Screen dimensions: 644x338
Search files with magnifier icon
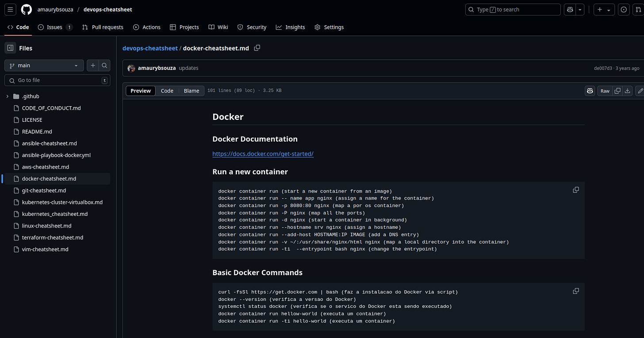[104, 65]
